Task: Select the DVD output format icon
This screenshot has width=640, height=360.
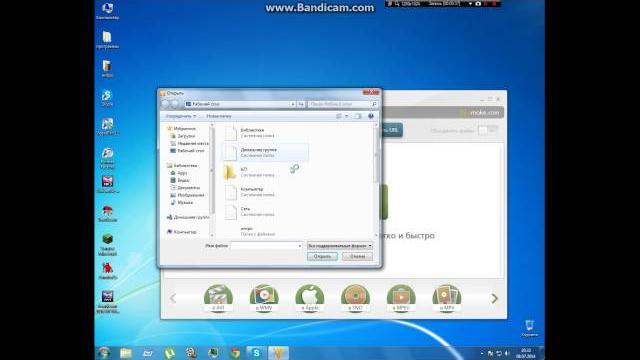Action: [355, 298]
